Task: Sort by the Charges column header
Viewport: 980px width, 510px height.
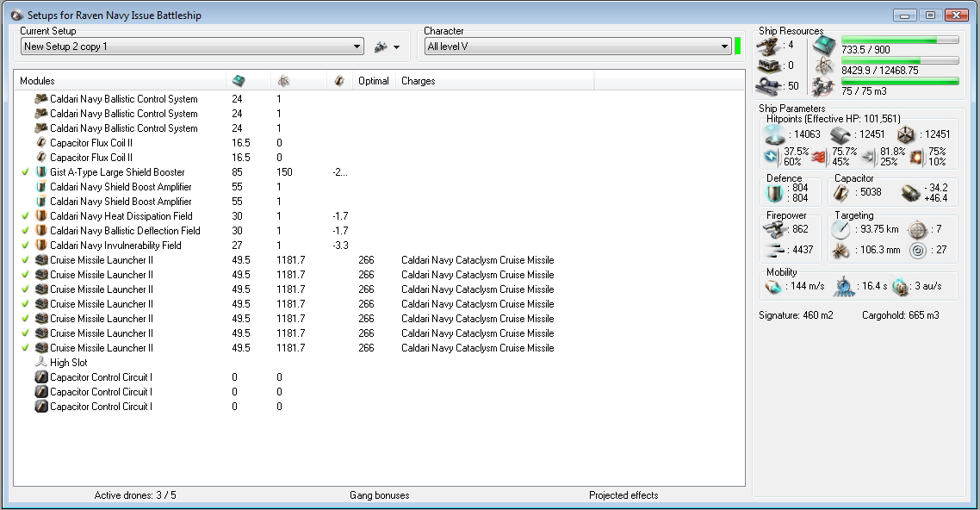Action: pos(419,81)
